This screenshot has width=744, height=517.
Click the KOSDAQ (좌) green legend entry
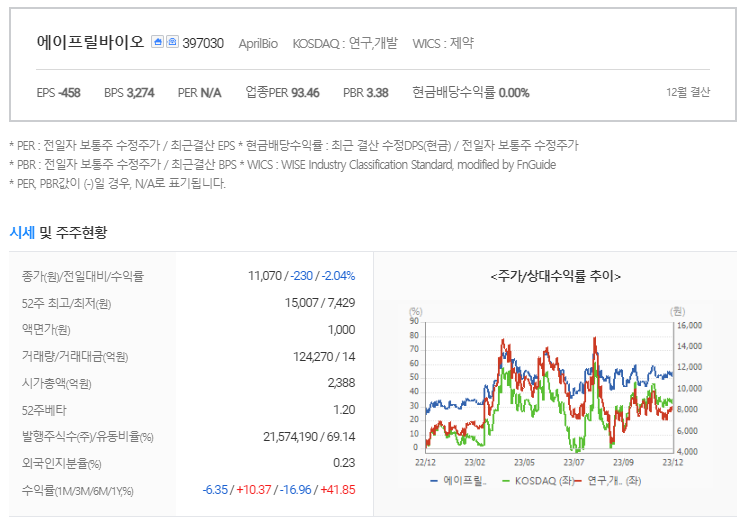coord(538,481)
